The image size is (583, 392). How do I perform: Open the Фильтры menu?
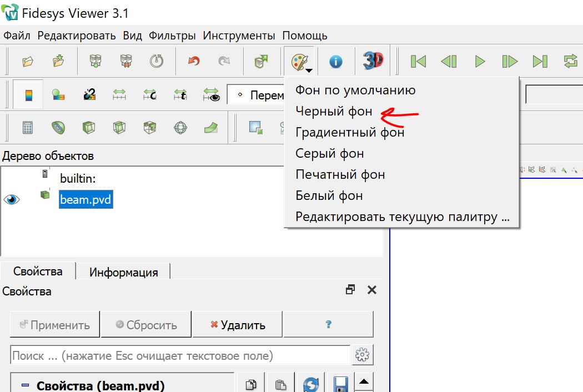coord(172,36)
